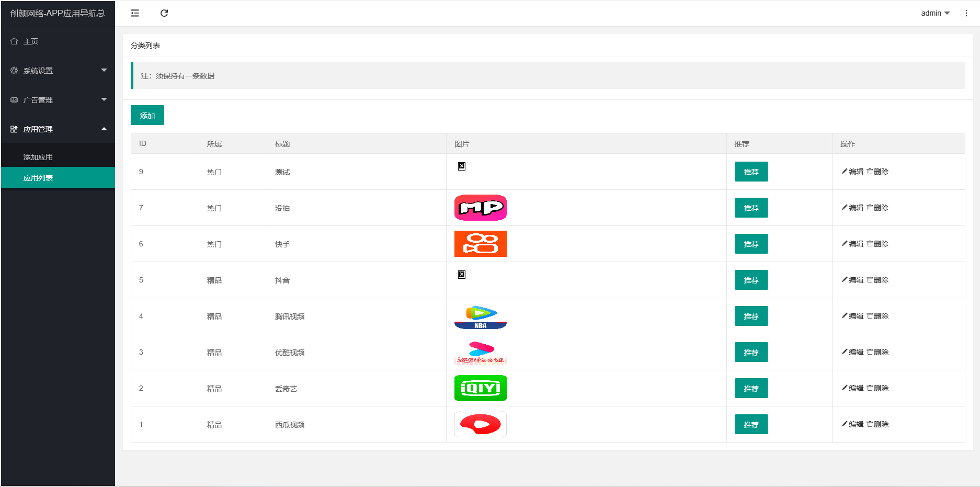Collapse the 应用管理 sidebar menu
This screenshot has width=980, height=487.
pyautogui.click(x=58, y=129)
